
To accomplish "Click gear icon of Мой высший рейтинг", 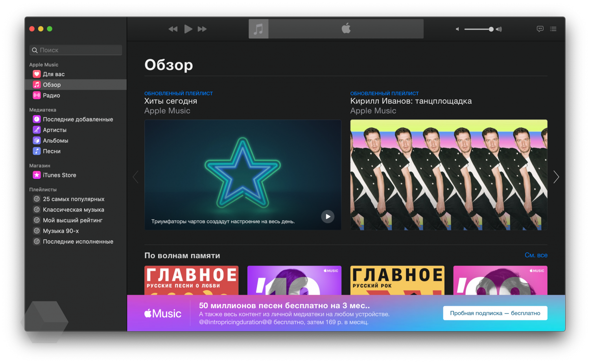I will (37, 220).
